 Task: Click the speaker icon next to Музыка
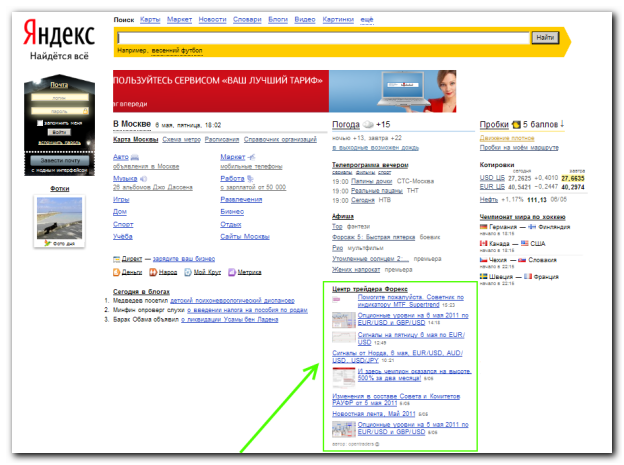coord(144,179)
